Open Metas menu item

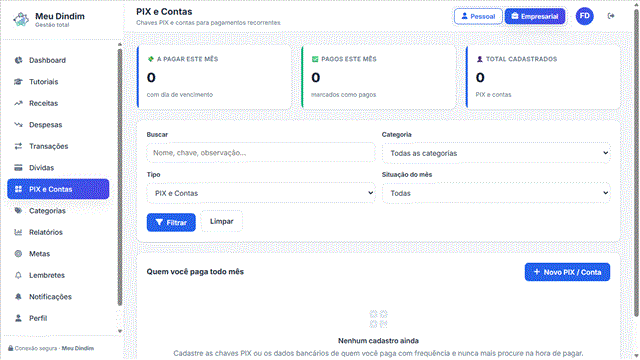tap(58, 253)
